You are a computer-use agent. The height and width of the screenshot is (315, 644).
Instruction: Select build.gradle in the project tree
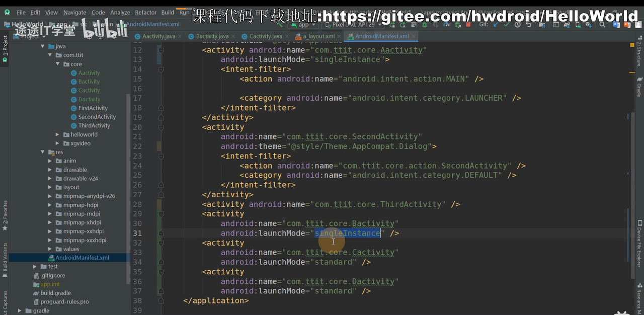[55, 293]
